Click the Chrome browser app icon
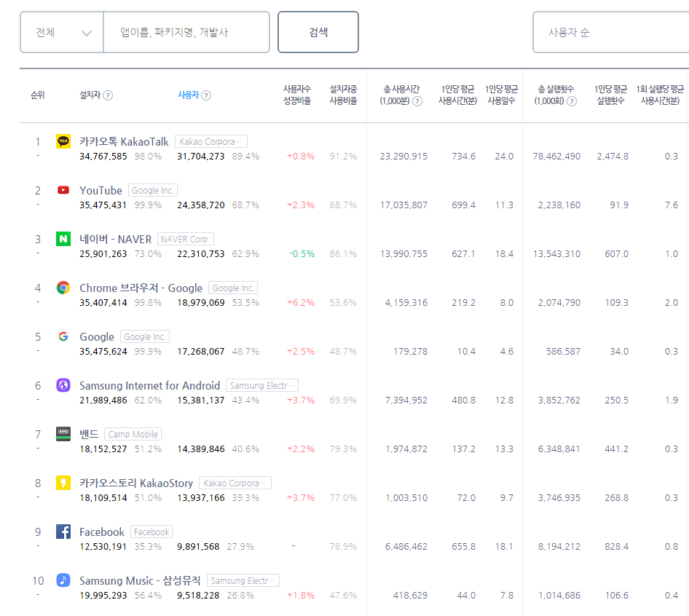Image resolution: width=689 pixels, height=616 pixels. [x=63, y=288]
